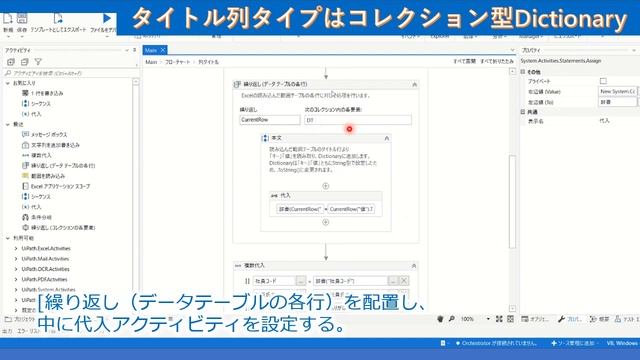Click scroll-up arrow of designer scrollbar
The height and width of the screenshot is (360, 640).
pos(513,71)
